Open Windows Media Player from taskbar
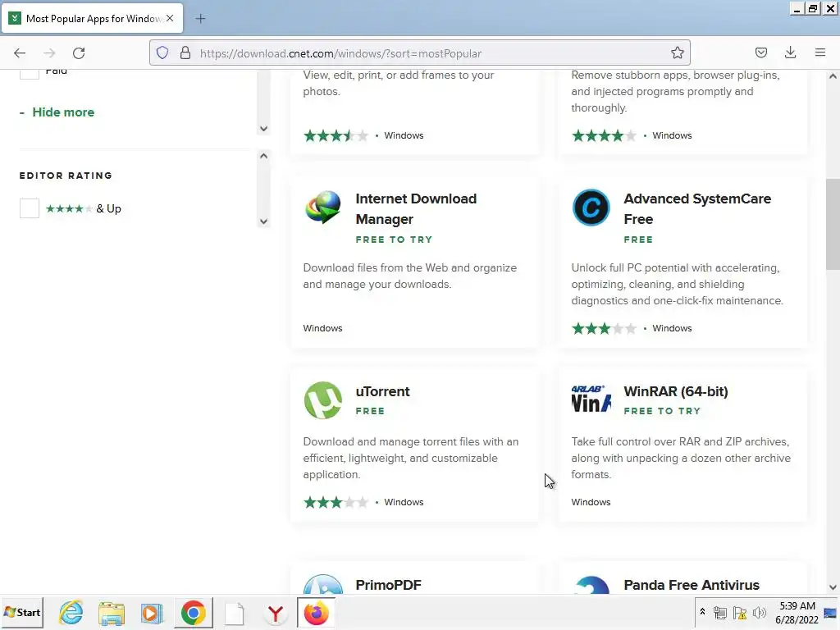Screen dimensions: 840x630 pos(152,612)
